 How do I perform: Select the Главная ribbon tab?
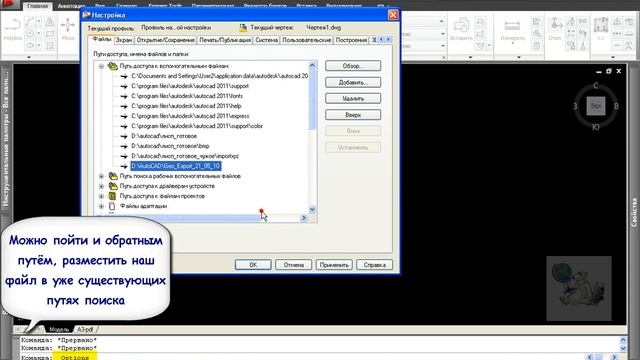coord(37,6)
